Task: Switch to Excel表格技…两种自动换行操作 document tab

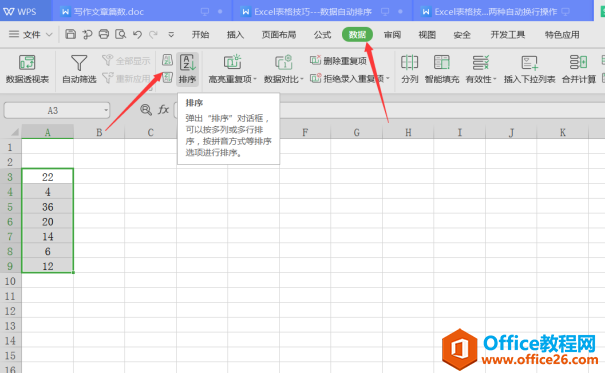Action: click(503, 12)
